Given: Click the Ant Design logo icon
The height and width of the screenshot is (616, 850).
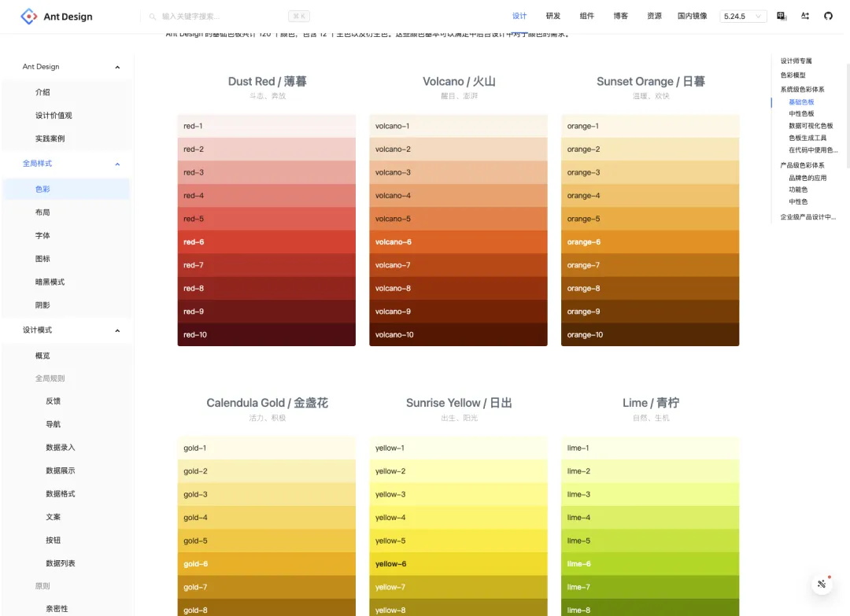Looking at the screenshot, I should 29,17.
